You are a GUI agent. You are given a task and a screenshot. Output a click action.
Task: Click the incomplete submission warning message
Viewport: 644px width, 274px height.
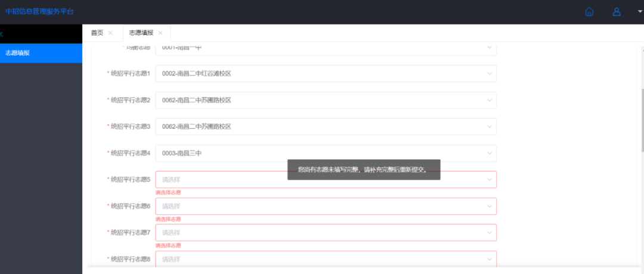coord(363,170)
